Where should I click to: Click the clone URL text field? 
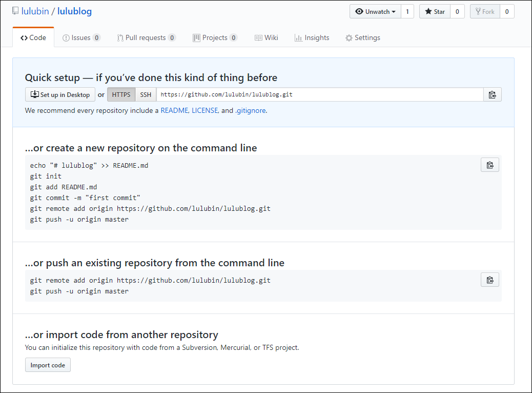320,95
